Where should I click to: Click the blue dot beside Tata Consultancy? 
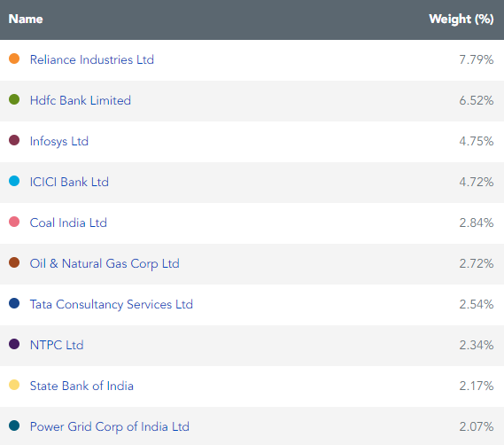click(x=14, y=303)
